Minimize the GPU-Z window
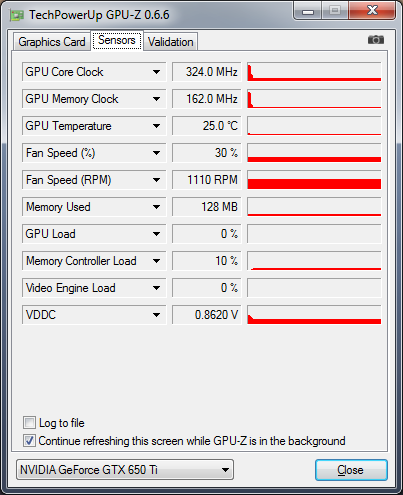This screenshot has width=403, height=495. (308, 11)
